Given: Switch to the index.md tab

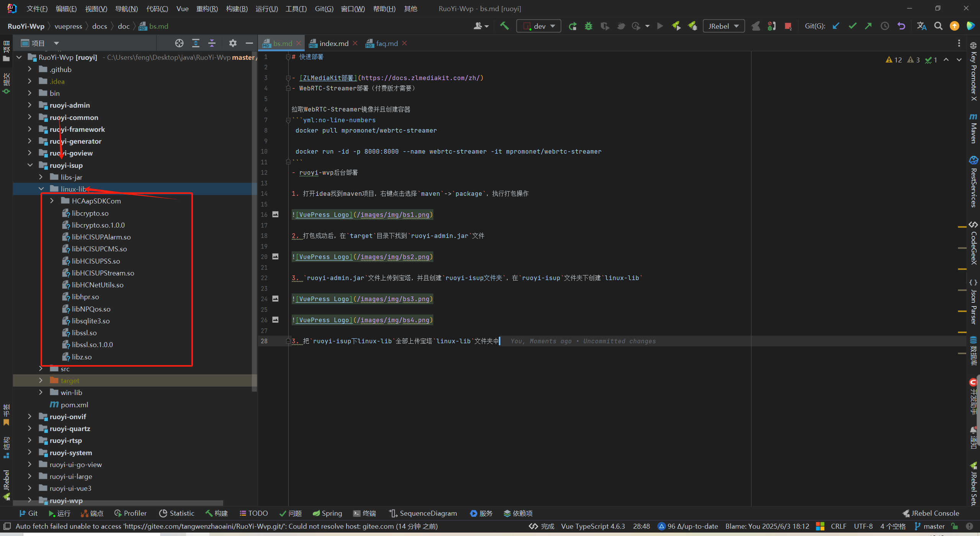Looking at the screenshot, I should [334, 43].
